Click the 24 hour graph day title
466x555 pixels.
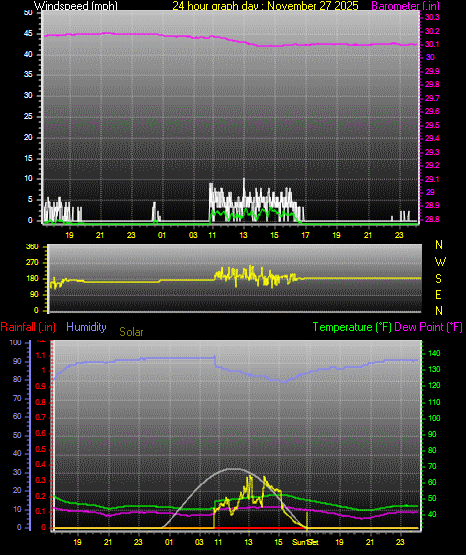pos(265,6)
